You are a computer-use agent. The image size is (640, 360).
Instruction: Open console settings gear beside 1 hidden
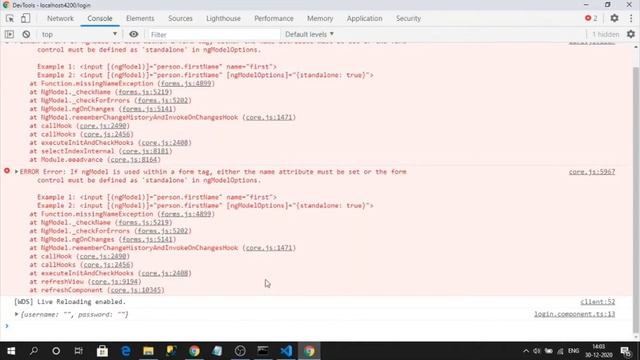point(631,34)
